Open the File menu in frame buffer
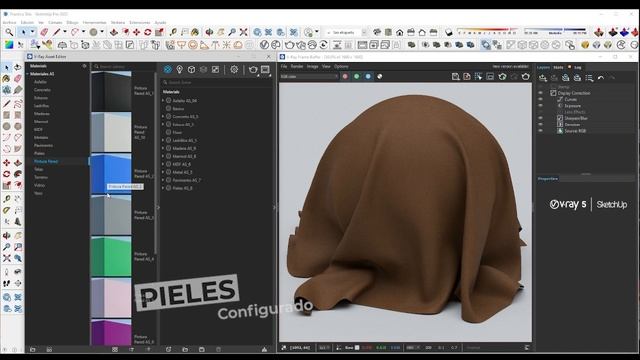This screenshot has width=640, height=360. coord(284,66)
